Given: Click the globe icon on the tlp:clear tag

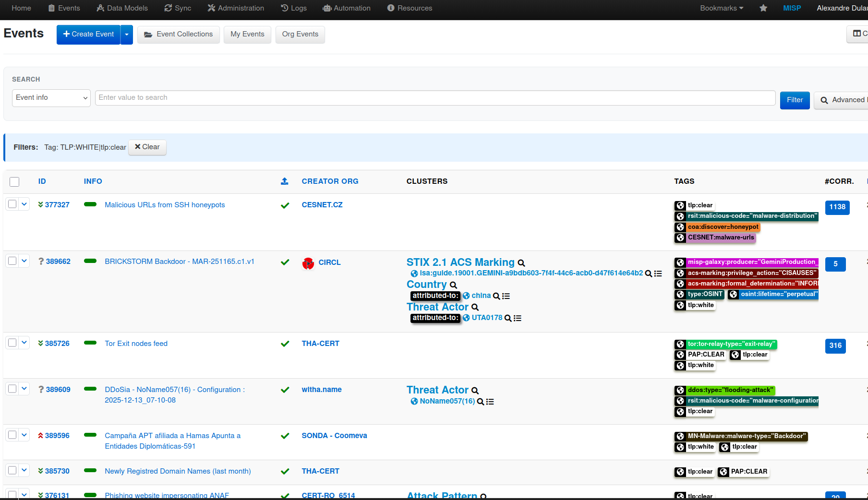Looking at the screenshot, I should [x=680, y=205].
